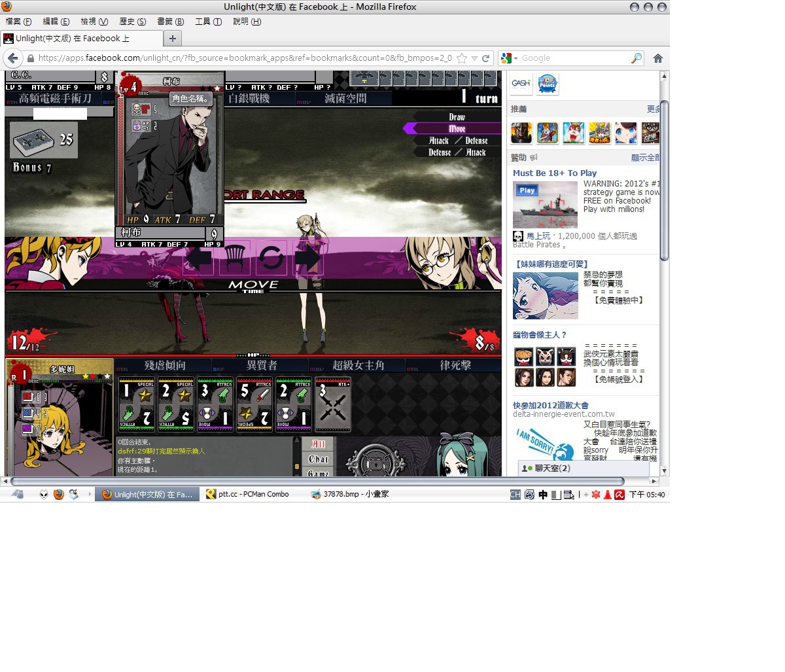Viewport: 785px width, 672px height.
Task: Click the CH language indicator in tray
Action: click(515, 495)
